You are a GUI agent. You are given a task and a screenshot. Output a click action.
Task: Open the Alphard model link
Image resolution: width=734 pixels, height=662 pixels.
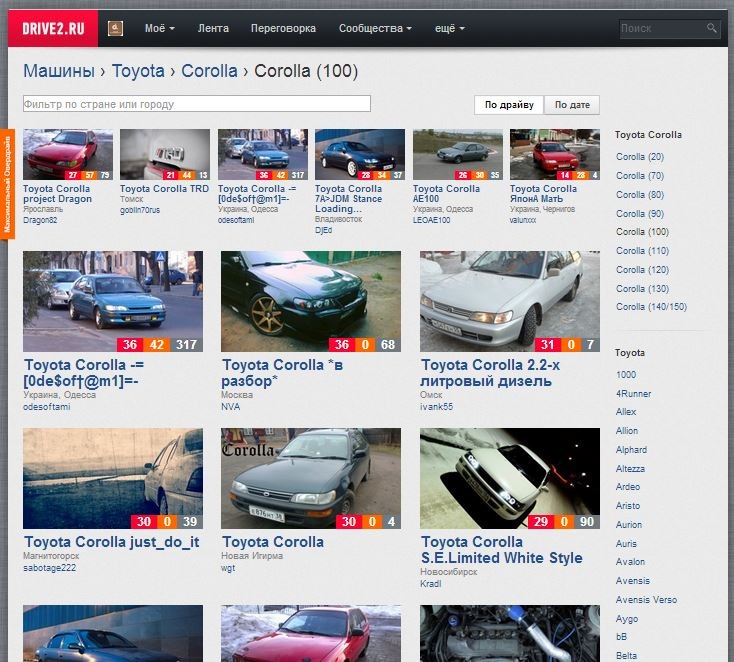(x=631, y=449)
